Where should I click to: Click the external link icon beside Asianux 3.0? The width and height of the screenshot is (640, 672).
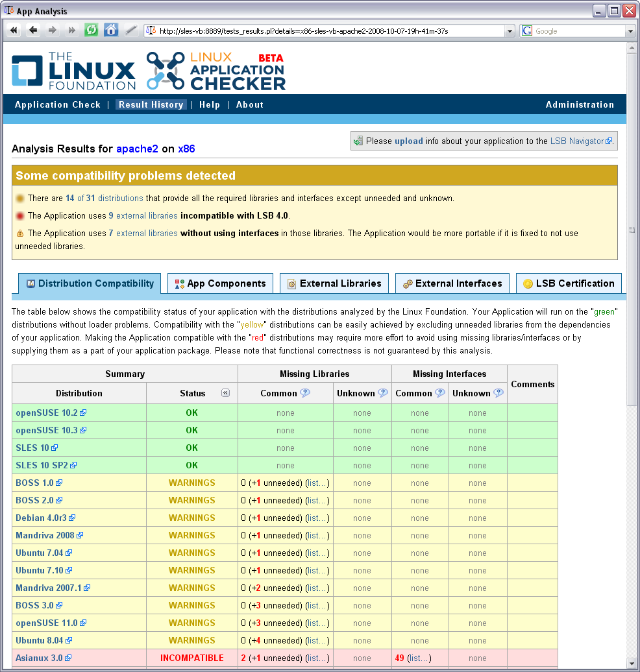(68, 658)
